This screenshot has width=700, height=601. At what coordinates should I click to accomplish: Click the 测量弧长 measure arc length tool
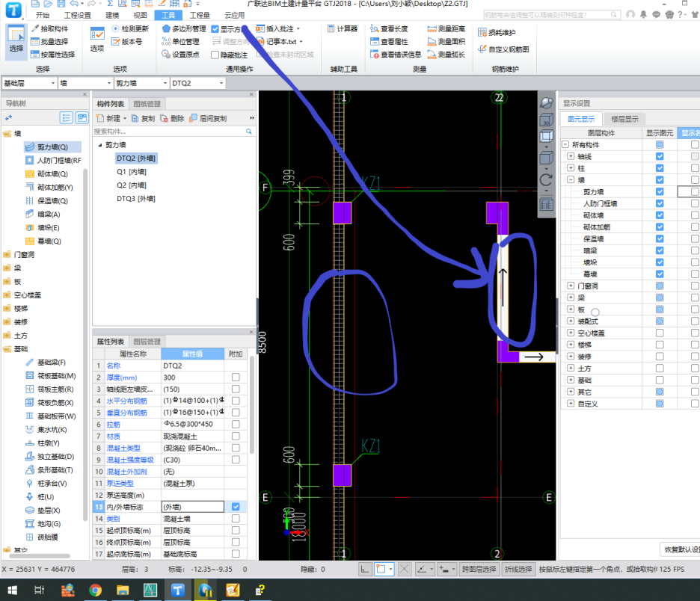(446, 55)
